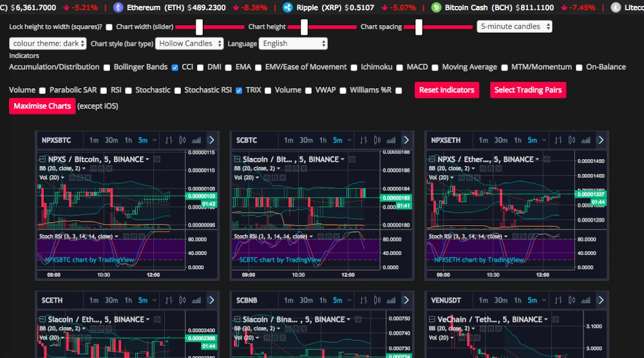Click the right arrow in the NPXSETH toolbar
This screenshot has height=358, width=644.
click(601, 140)
